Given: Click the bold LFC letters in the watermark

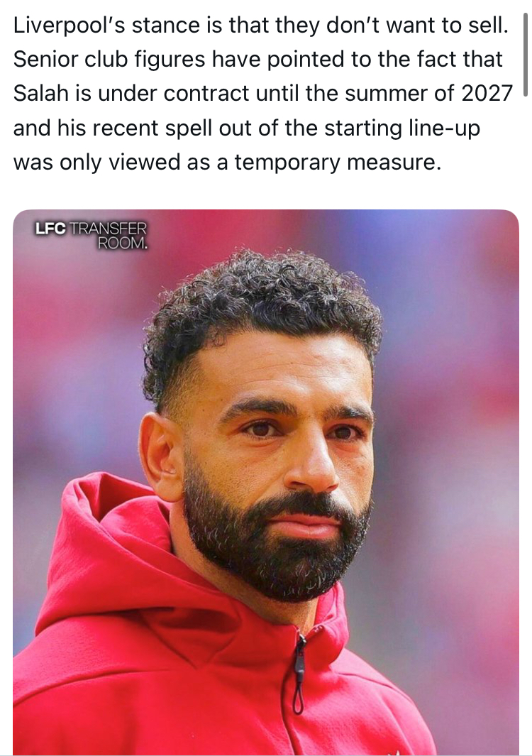Looking at the screenshot, I should pyautogui.click(x=50, y=228).
